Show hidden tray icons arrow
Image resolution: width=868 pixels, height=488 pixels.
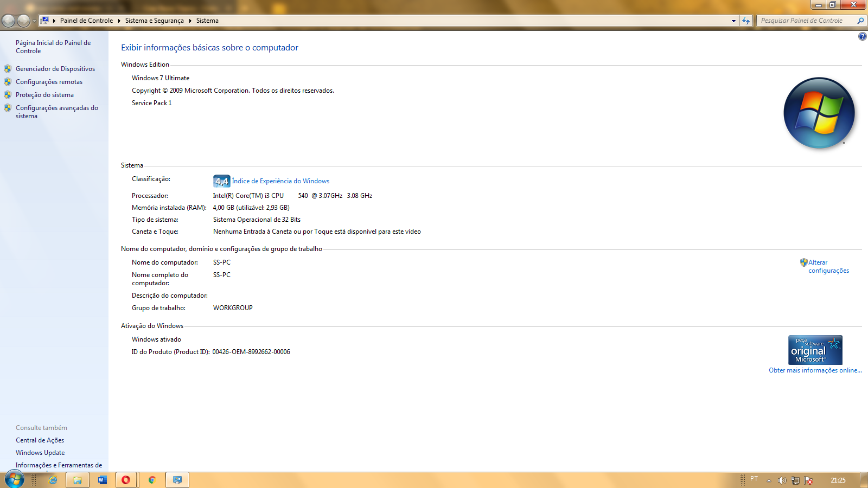(769, 480)
